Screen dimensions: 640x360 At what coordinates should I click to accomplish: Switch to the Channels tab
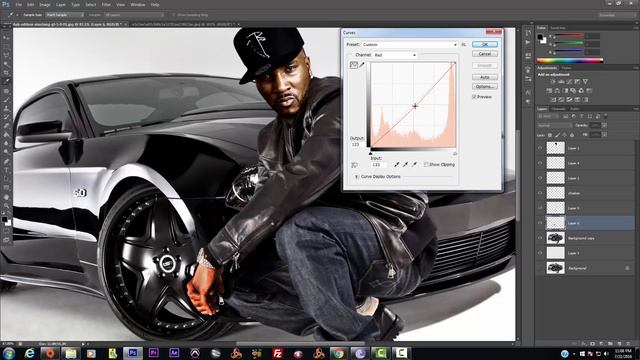pyautogui.click(x=558, y=109)
